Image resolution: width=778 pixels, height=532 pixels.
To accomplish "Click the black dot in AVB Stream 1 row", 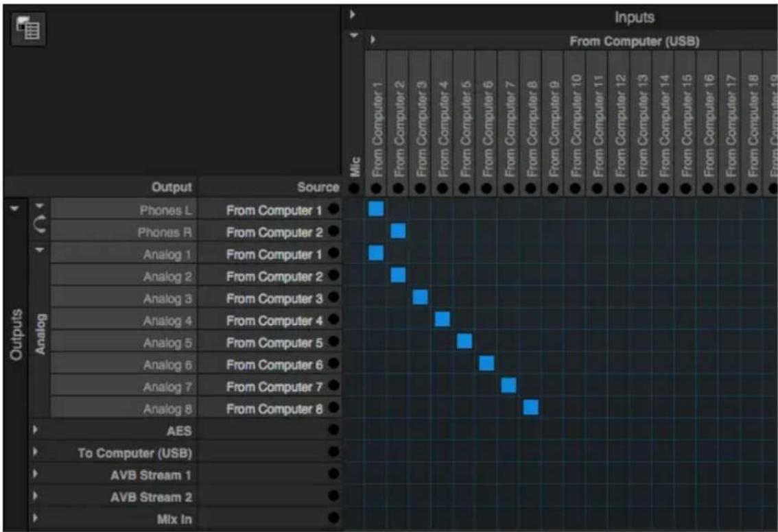I will [334, 474].
